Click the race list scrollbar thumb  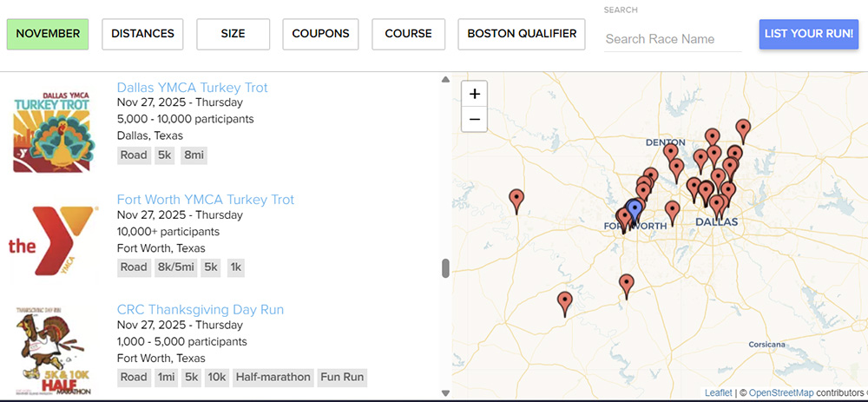point(445,268)
